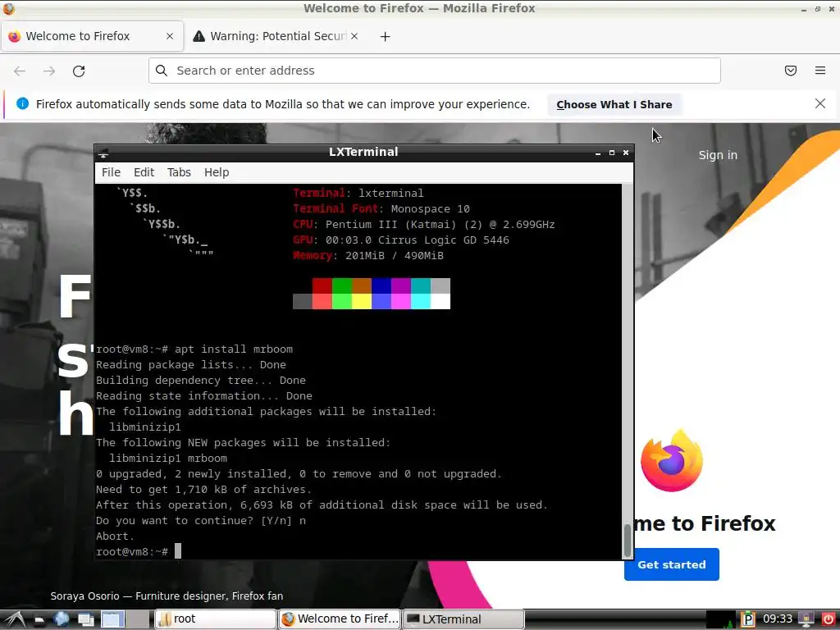Open the Help menu in LXTerminal
Screen dimensions: 840x630
click(217, 172)
